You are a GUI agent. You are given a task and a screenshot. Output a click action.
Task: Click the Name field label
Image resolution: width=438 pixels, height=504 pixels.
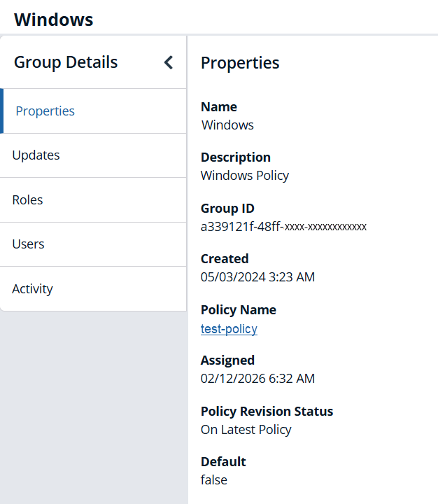pyautogui.click(x=219, y=107)
